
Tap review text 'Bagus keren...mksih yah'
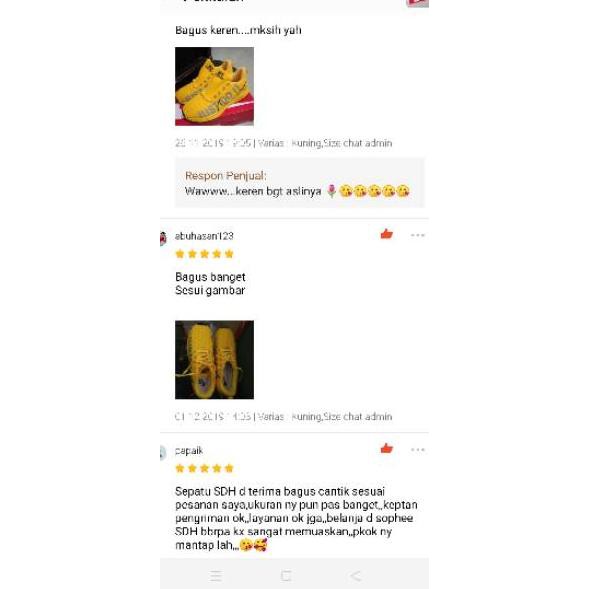click(x=238, y=30)
